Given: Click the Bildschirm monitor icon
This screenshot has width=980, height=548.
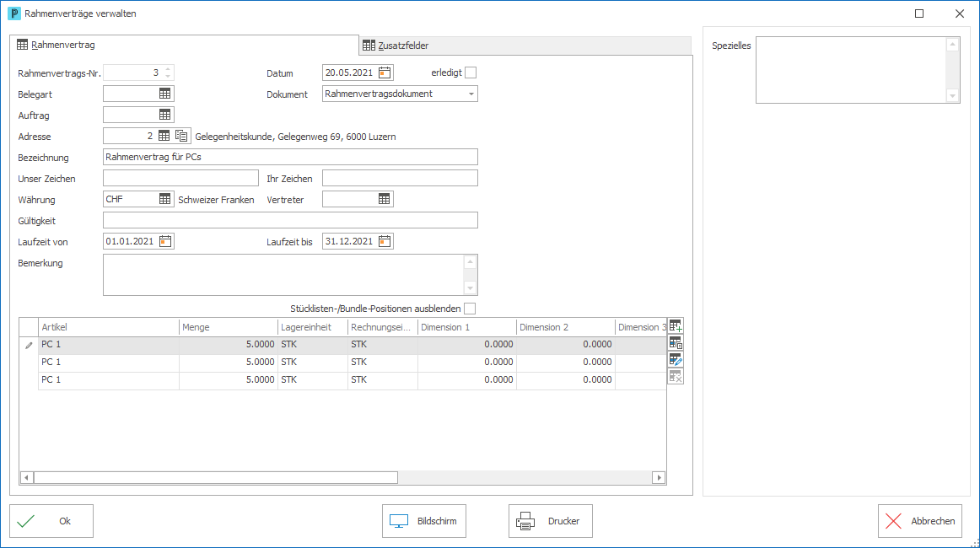Looking at the screenshot, I should pos(399,521).
